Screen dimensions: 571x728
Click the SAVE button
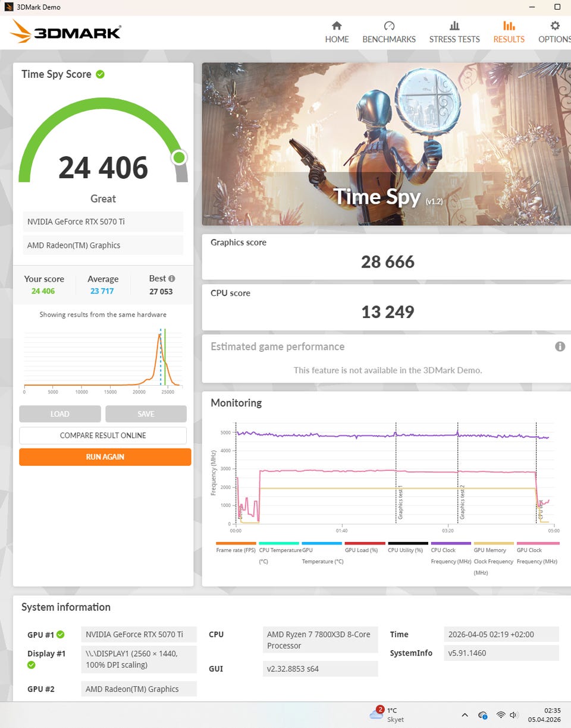coord(146,414)
